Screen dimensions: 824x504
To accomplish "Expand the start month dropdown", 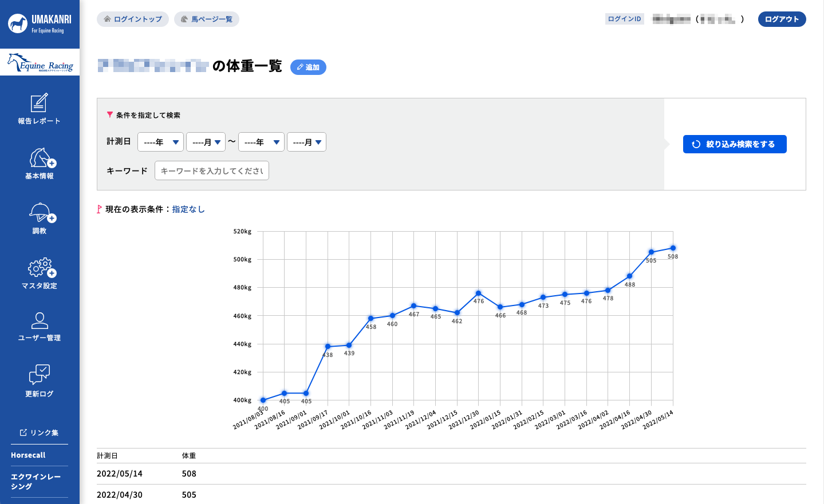I will 206,142.
